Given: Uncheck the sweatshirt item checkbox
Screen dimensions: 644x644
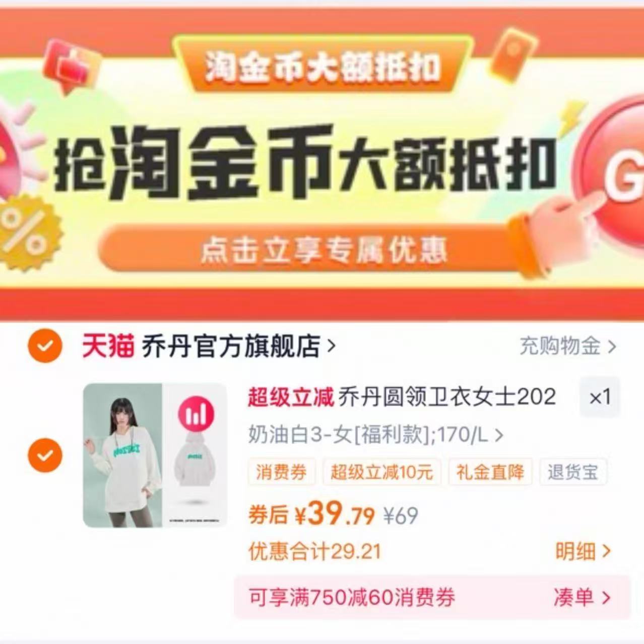Looking at the screenshot, I should (x=45, y=455).
